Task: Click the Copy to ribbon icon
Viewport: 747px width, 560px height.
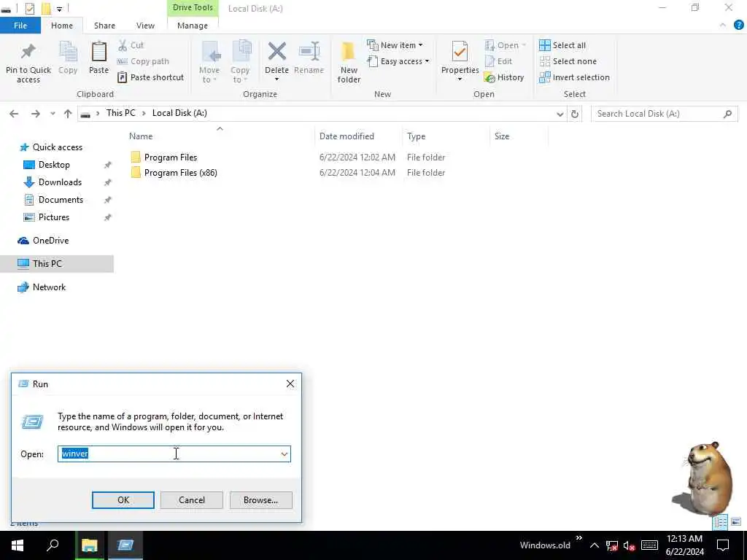Action: 241,52
